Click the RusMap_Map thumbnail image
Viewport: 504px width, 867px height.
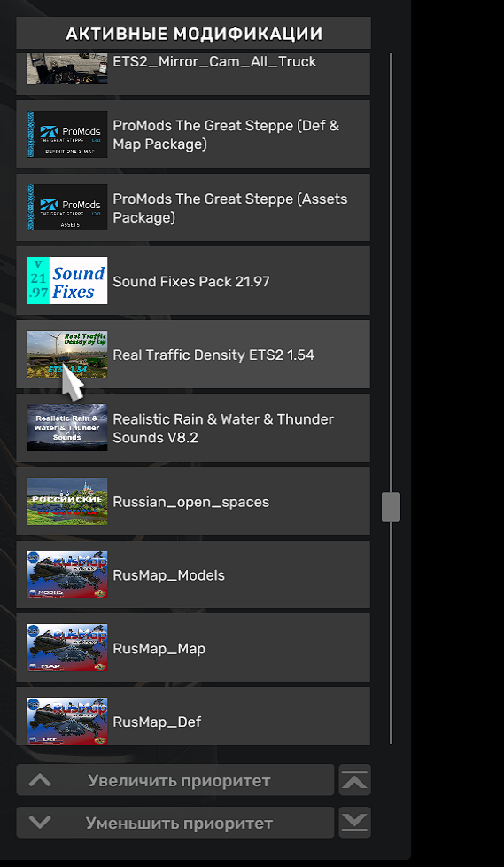point(66,647)
